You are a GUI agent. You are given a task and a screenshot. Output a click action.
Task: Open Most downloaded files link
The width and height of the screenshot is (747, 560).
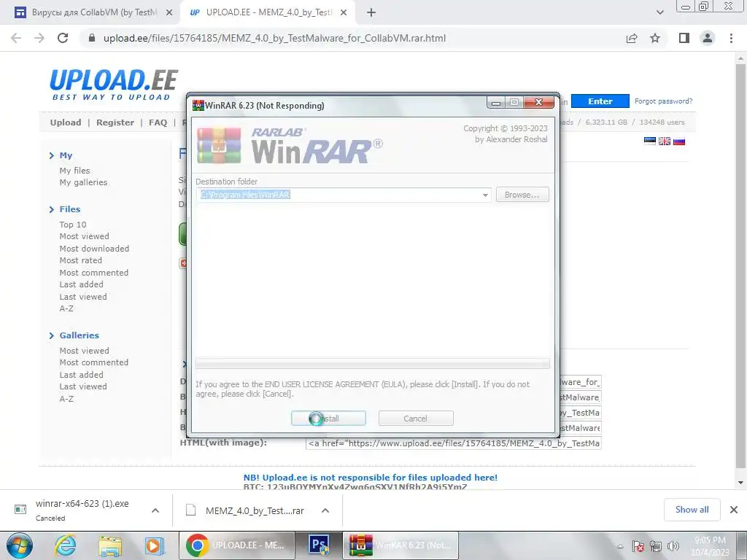94,249
